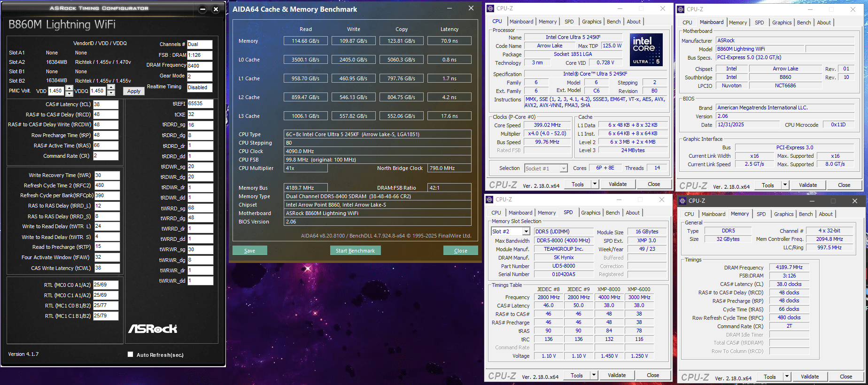Click Close button at bottom of AIDA64
The image size is (868, 385).
[x=460, y=251]
